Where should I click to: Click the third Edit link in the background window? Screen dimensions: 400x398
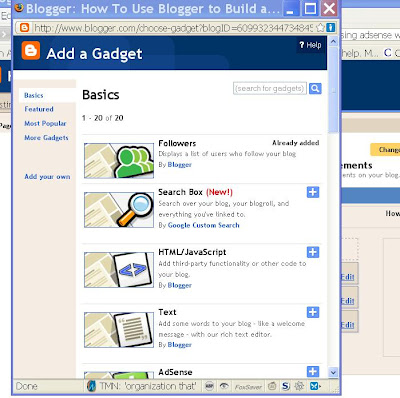(348, 325)
